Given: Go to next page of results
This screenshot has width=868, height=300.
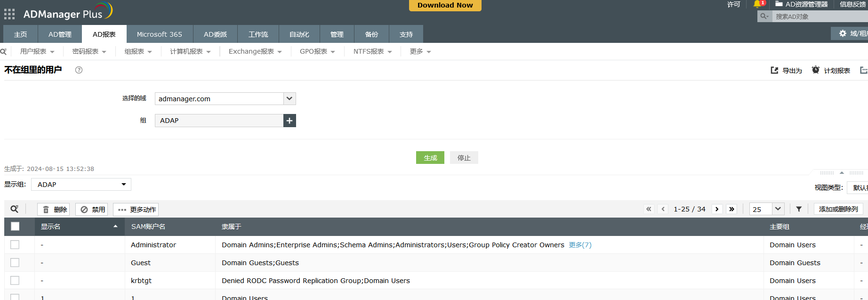Looking at the screenshot, I should tap(717, 209).
